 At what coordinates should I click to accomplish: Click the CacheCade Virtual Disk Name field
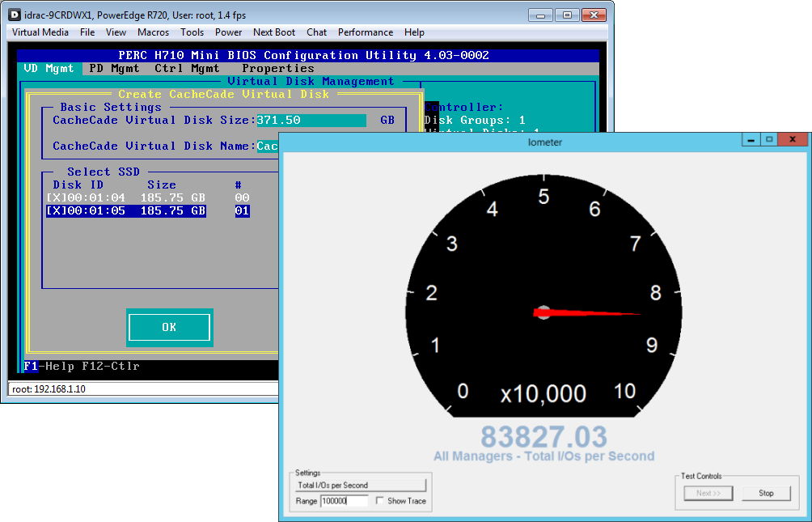tap(268, 146)
